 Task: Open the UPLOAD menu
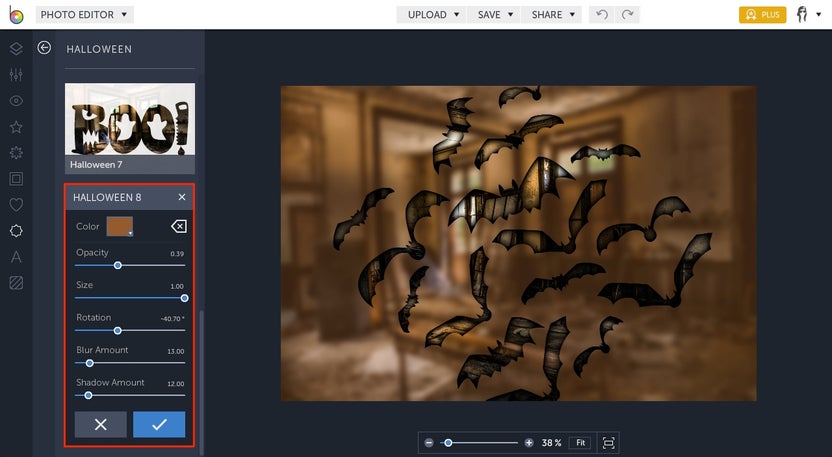433,14
